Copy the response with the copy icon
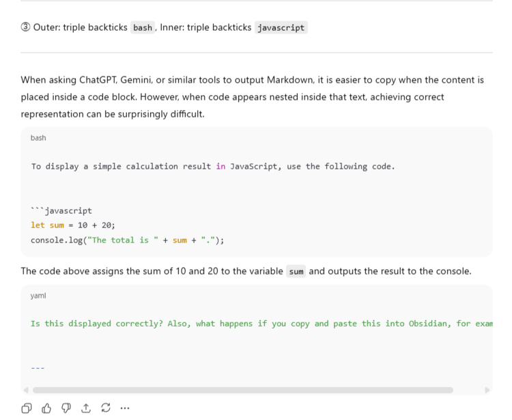The image size is (512, 420). point(27,408)
